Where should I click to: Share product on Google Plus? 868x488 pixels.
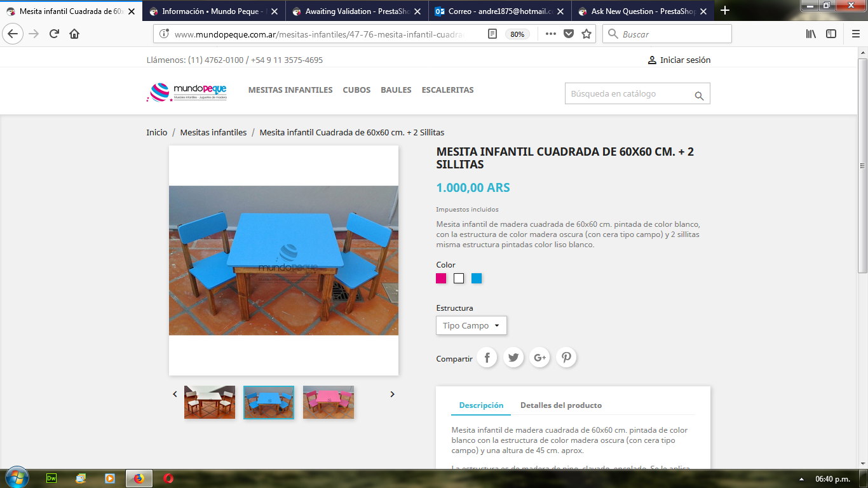(x=540, y=358)
